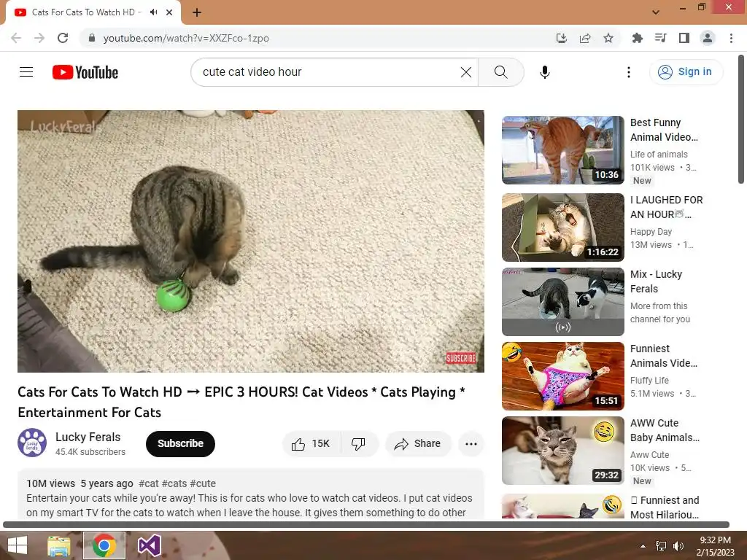Screen dimensions: 747x560
Task: Open volume control in system tray
Action: point(678,546)
